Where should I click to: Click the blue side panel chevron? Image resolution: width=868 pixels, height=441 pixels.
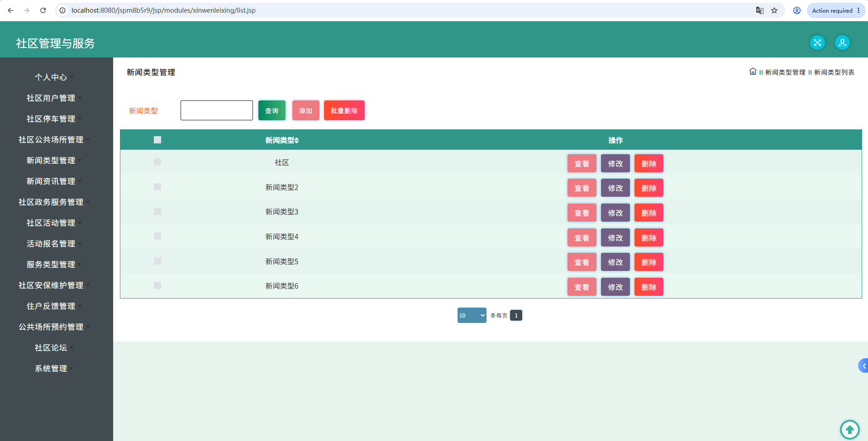pos(863,365)
